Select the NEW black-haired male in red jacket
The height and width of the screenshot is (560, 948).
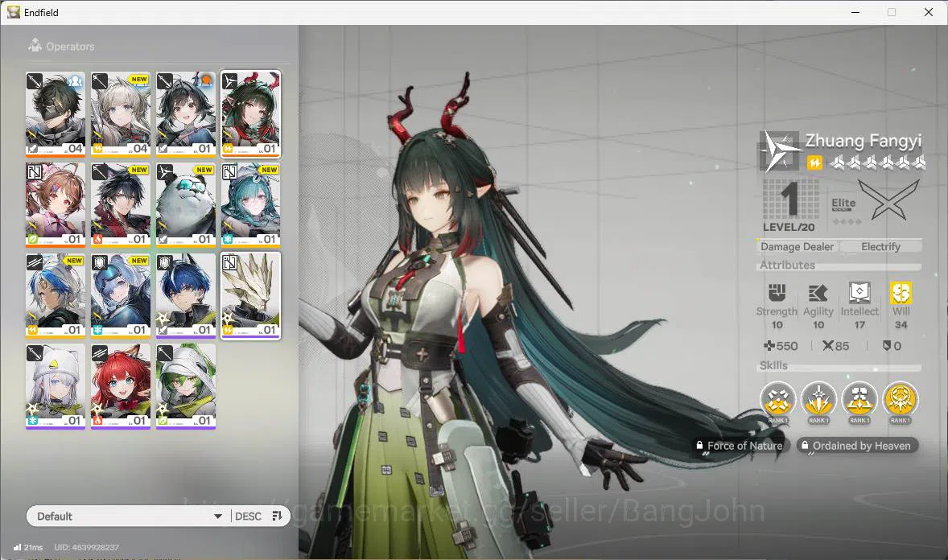pos(121,204)
